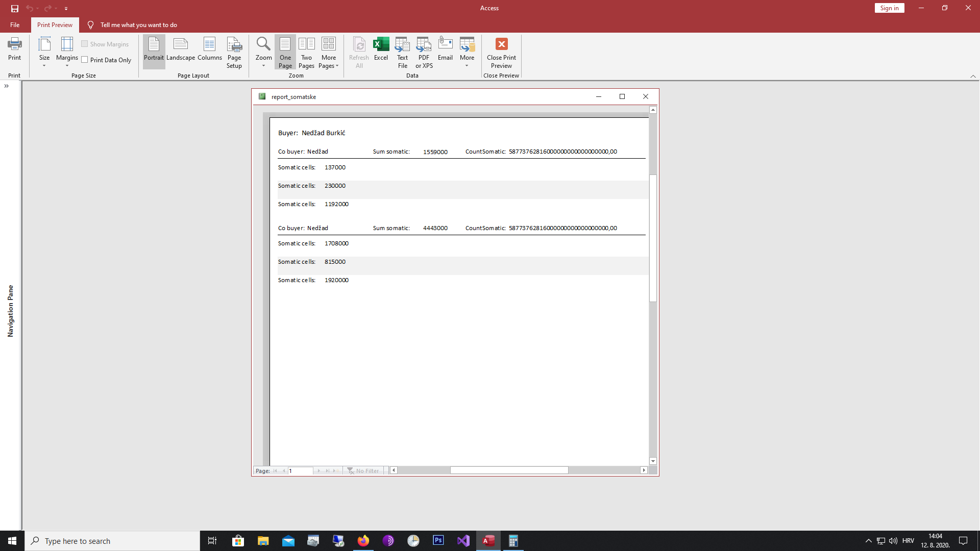Click Somatic cells value 815000
This screenshot has height=551, width=980.
click(x=335, y=262)
